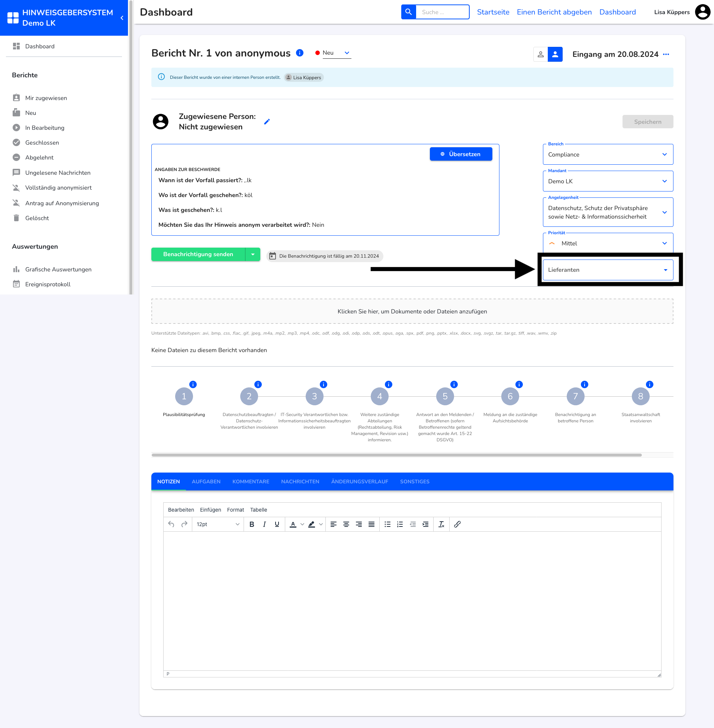Undo last edit in notes editor
This screenshot has width=714, height=728.
click(x=171, y=524)
